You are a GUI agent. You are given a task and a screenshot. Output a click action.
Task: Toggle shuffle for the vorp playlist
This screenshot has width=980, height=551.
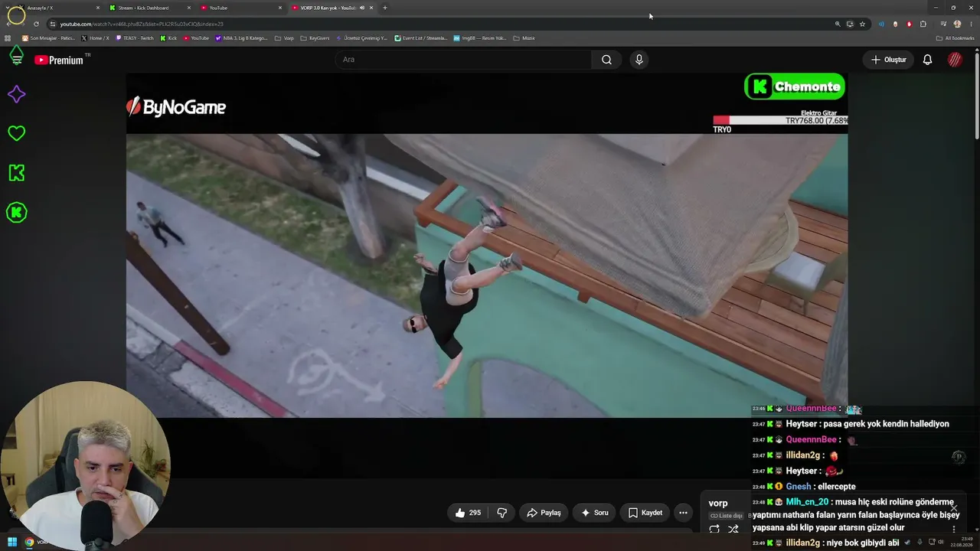pos(733,529)
